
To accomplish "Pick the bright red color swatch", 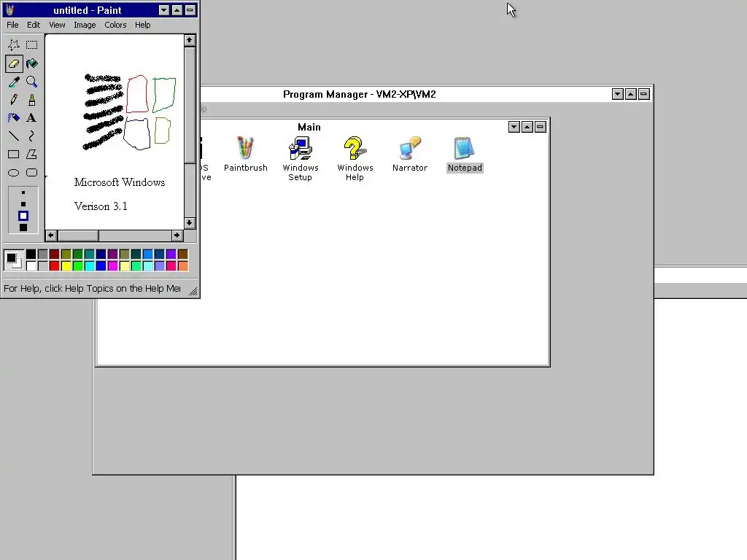I will 54,265.
